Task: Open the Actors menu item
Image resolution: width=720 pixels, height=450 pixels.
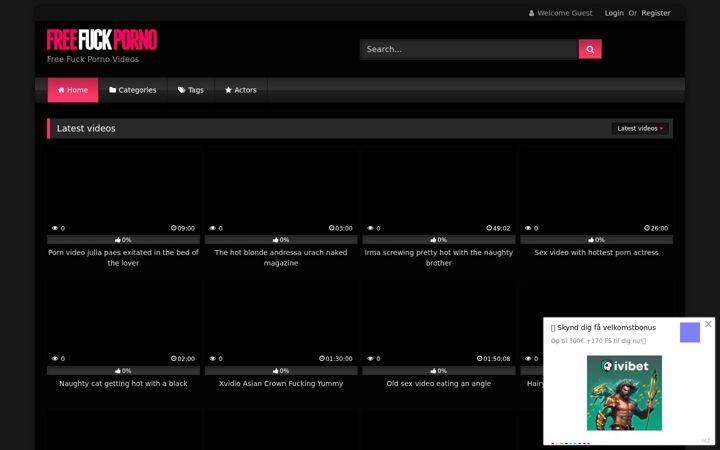Action: pos(241,90)
